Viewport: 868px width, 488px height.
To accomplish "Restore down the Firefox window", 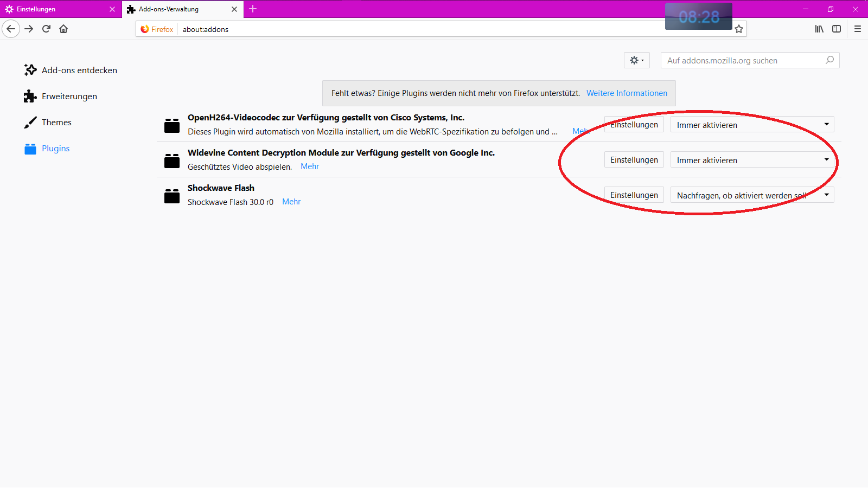I will click(831, 9).
